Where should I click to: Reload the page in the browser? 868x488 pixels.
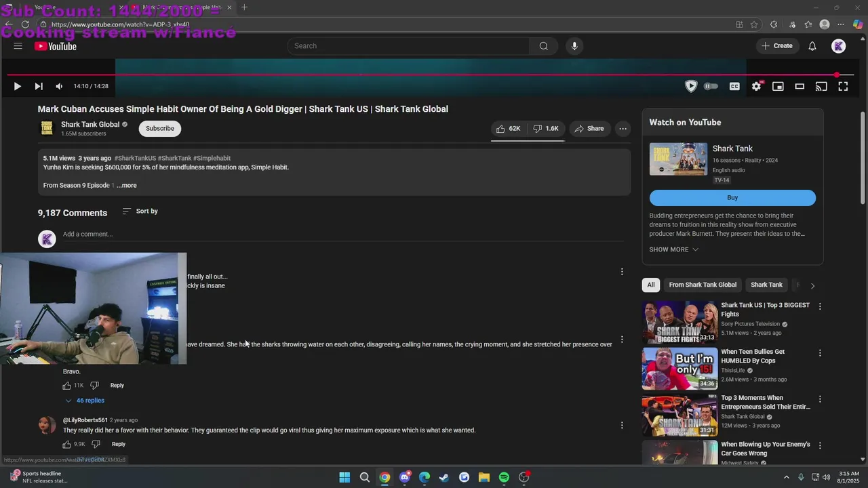25,24
